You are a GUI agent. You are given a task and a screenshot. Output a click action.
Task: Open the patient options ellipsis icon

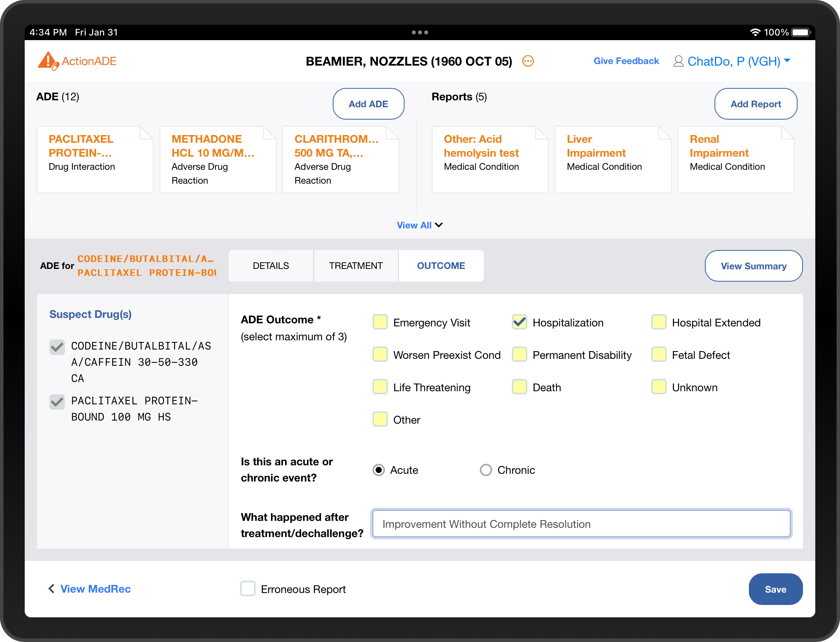(x=528, y=61)
